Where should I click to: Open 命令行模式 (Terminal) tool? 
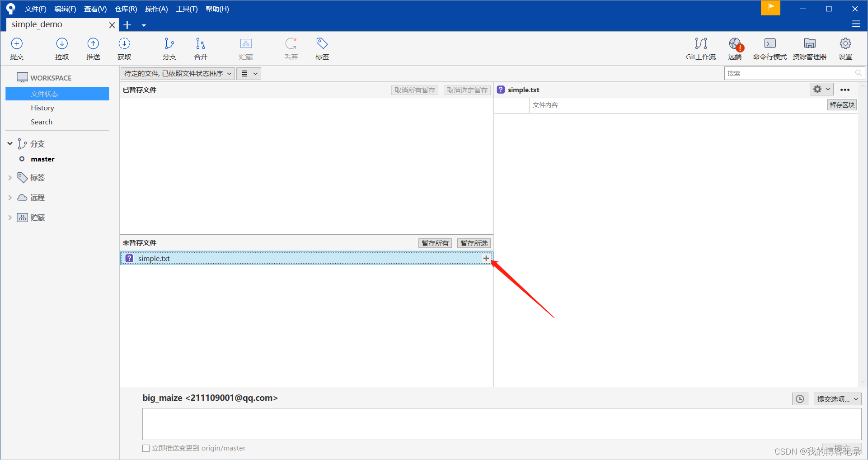coord(769,48)
